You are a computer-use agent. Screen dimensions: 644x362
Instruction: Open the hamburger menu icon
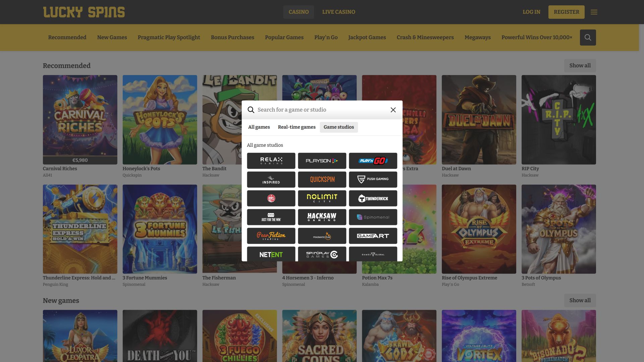[594, 12]
